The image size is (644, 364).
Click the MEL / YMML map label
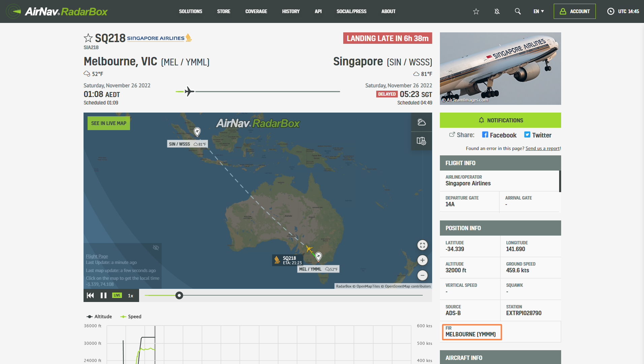[319, 269]
